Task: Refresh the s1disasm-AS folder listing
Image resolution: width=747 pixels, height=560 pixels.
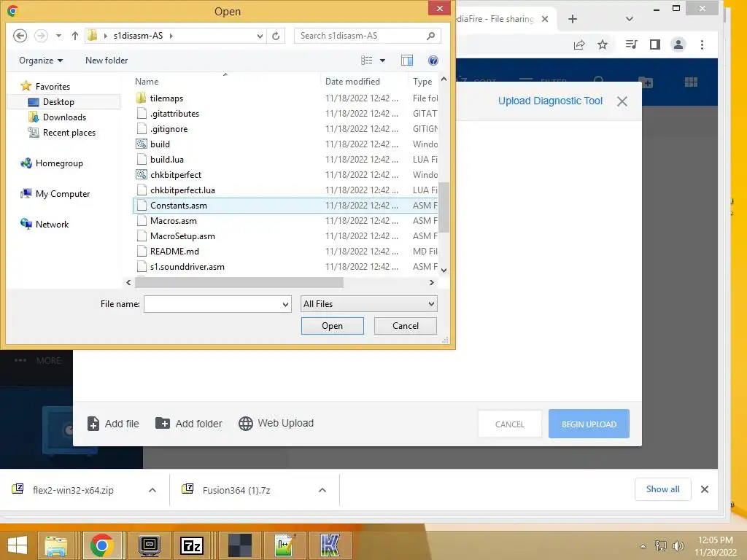Action: (276, 36)
